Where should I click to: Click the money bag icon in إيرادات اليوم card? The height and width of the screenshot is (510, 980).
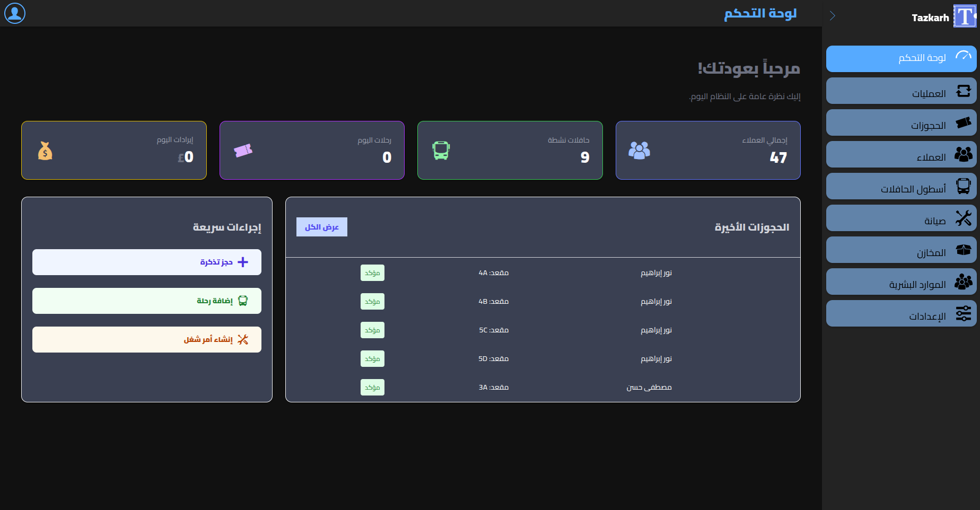pos(45,151)
